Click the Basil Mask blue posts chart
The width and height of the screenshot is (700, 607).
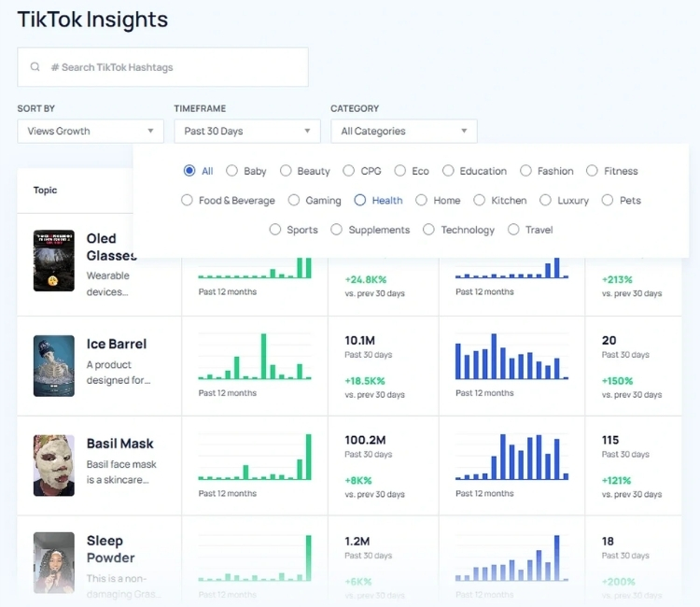point(511,457)
